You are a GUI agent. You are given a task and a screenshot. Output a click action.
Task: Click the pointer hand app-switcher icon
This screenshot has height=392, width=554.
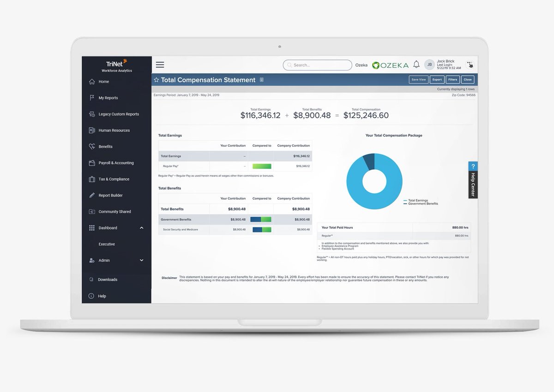coord(470,65)
